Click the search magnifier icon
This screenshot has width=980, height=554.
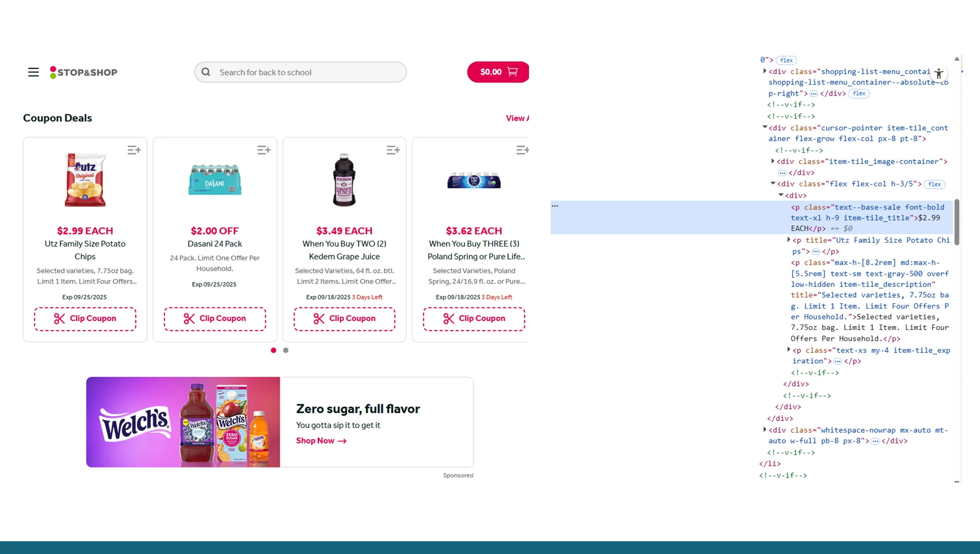(205, 72)
